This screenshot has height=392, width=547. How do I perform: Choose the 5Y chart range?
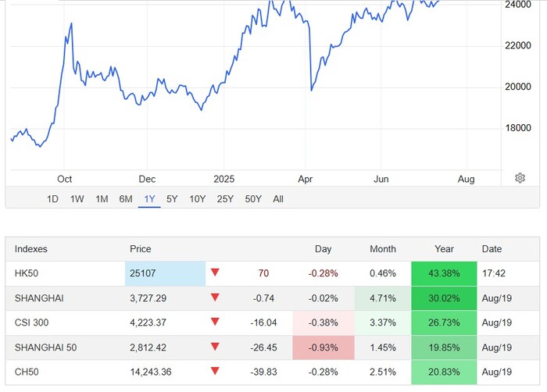click(x=172, y=199)
